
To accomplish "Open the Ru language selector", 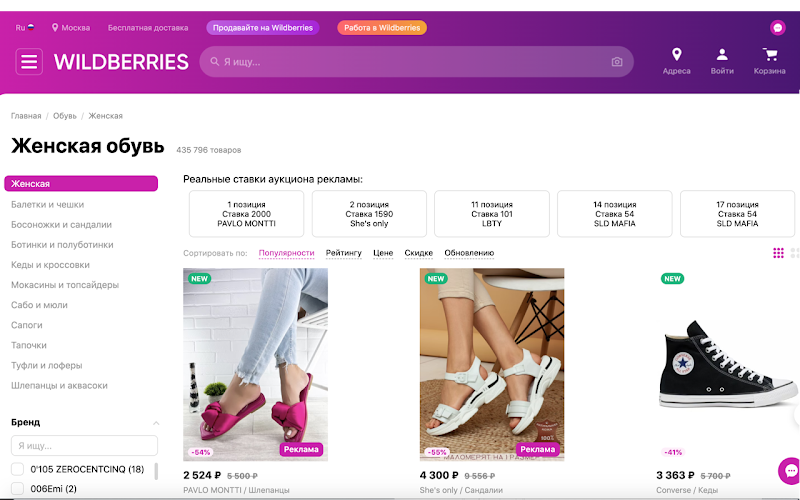I will click(25, 28).
